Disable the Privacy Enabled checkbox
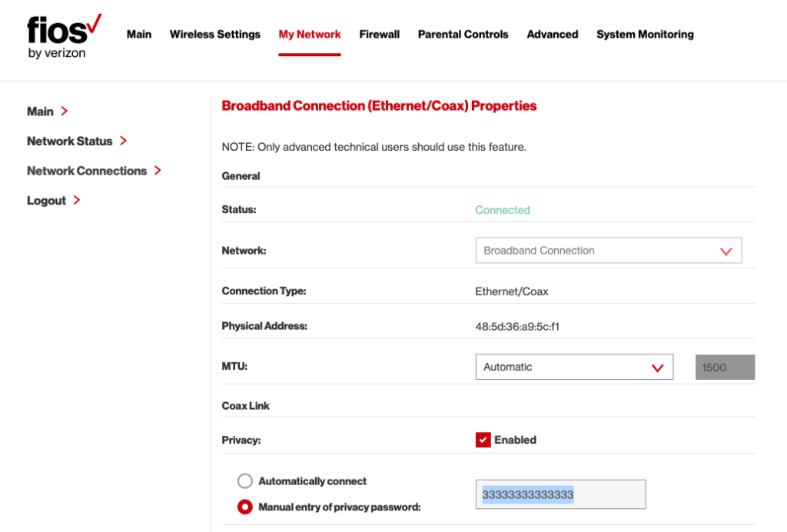This screenshot has width=787, height=532. [483, 440]
